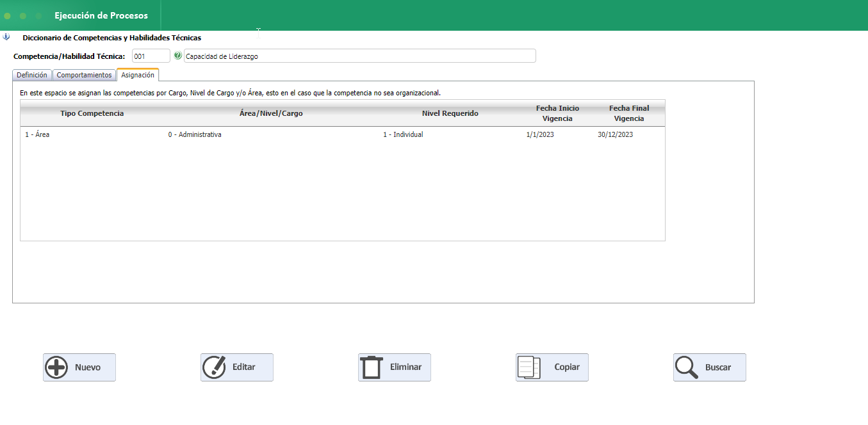Select the row cell "1 - Área"
868x425 pixels.
(37, 135)
